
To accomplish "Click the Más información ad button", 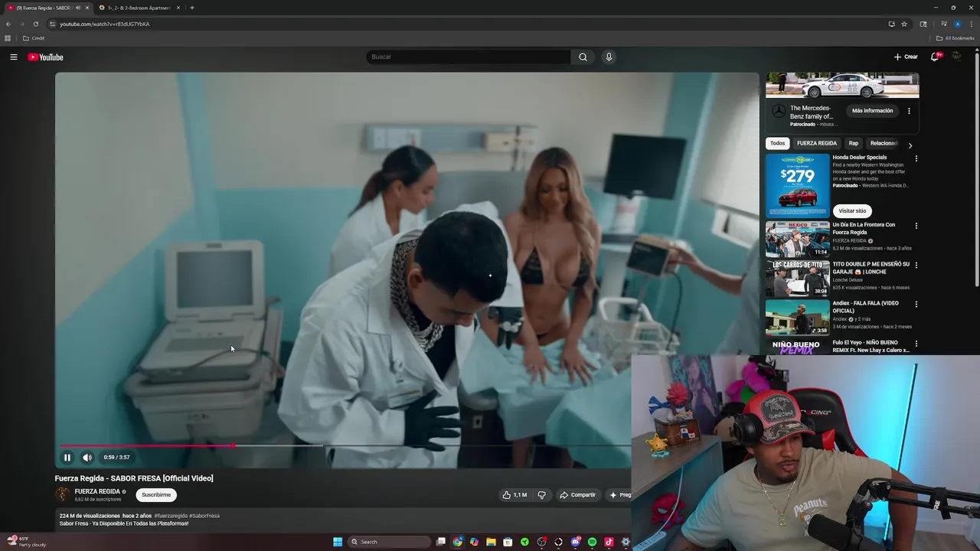I will click(873, 111).
